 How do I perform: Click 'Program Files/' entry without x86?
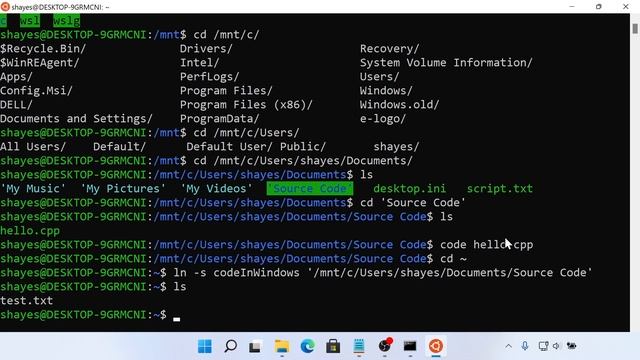click(x=226, y=91)
